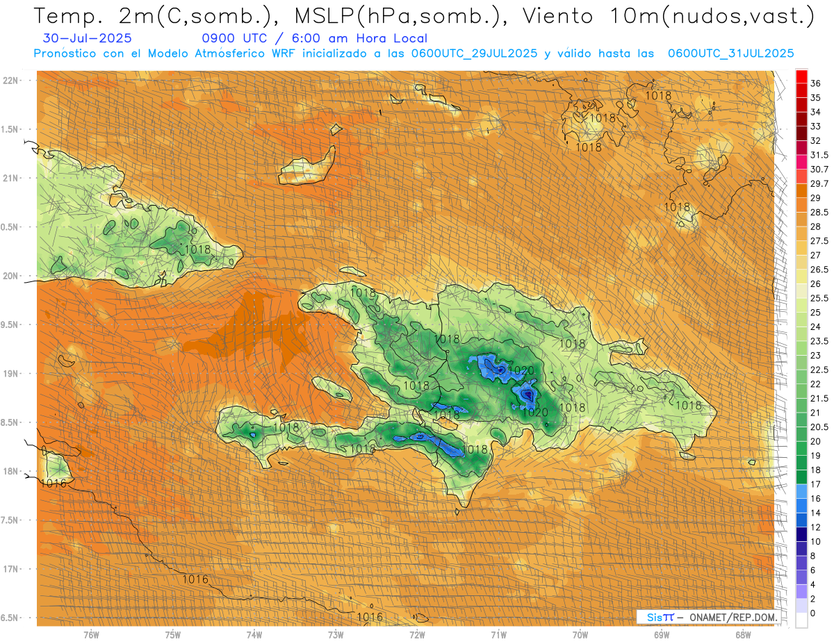Click the 75W longitude axis label
The width and height of the screenshot is (834, 644).
(x=172, y=634)
